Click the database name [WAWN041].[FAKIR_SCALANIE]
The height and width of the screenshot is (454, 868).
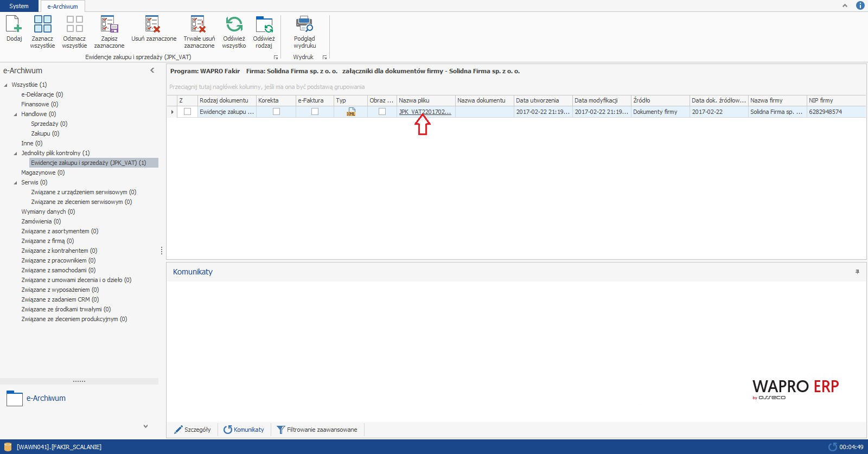click(59, 447)
